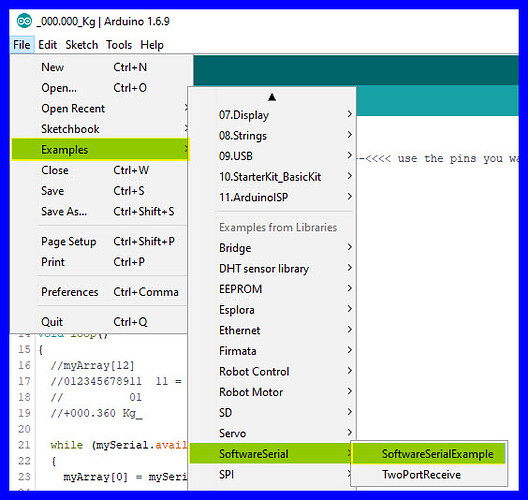Viewport: 528px width, 500px height.
Task: Expand the Ethernet library examples
Action: [272, 330]
